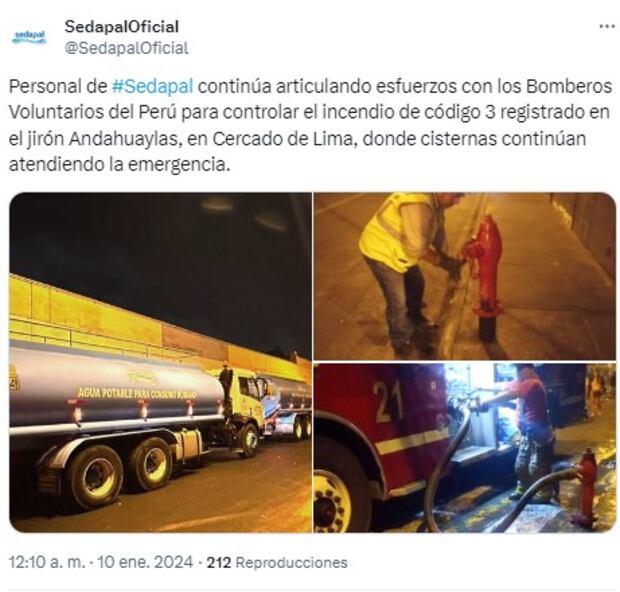Open the Sedapal profile avatar
Screen dimensions: 620x592
coord(29,37)
